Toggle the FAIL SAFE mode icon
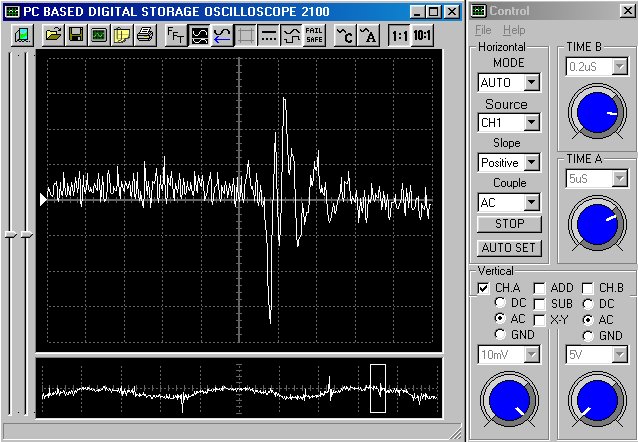This screenshot has height=442, width=638. 314,35
